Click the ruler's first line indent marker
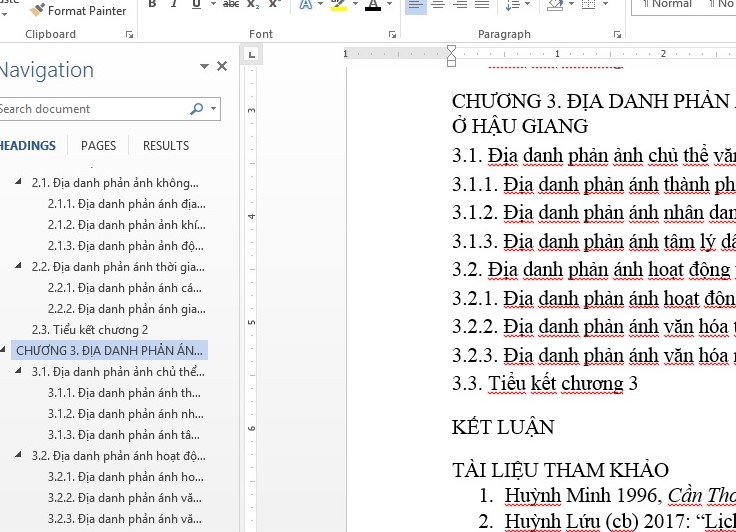Screen dimensions: 736x532 pyautogui.click(x=451, y=50)
